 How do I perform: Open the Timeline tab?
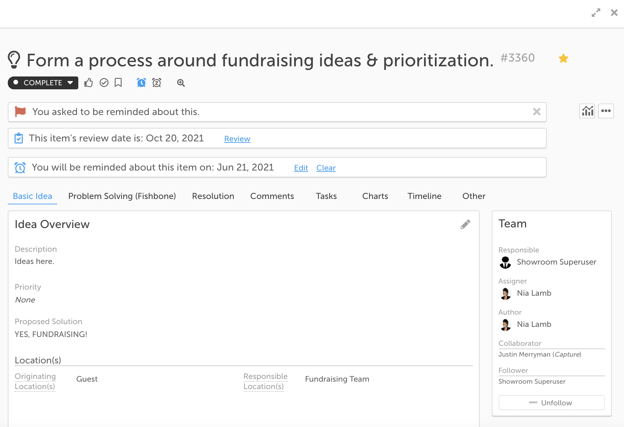[x=424, y=196]
